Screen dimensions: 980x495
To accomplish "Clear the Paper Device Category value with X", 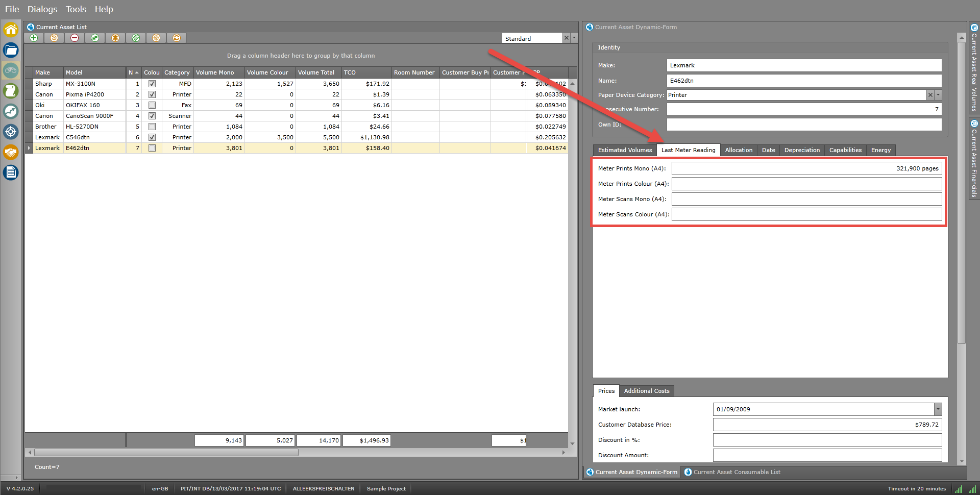I will [930, 95].
